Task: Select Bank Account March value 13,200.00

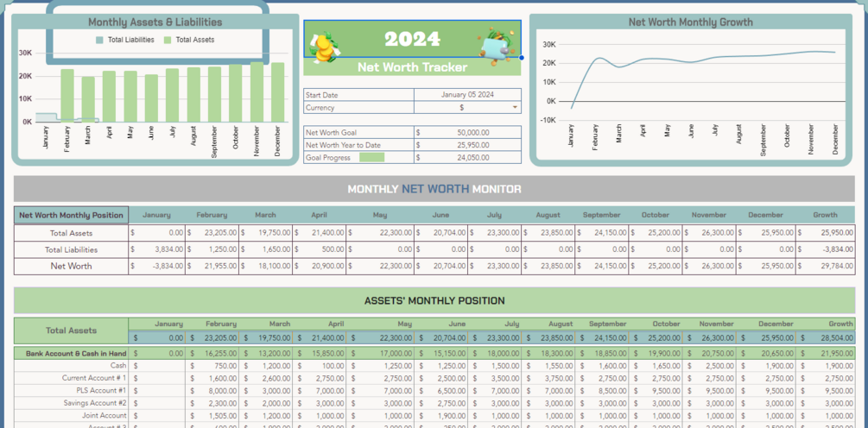Action: tap(266, 353)
